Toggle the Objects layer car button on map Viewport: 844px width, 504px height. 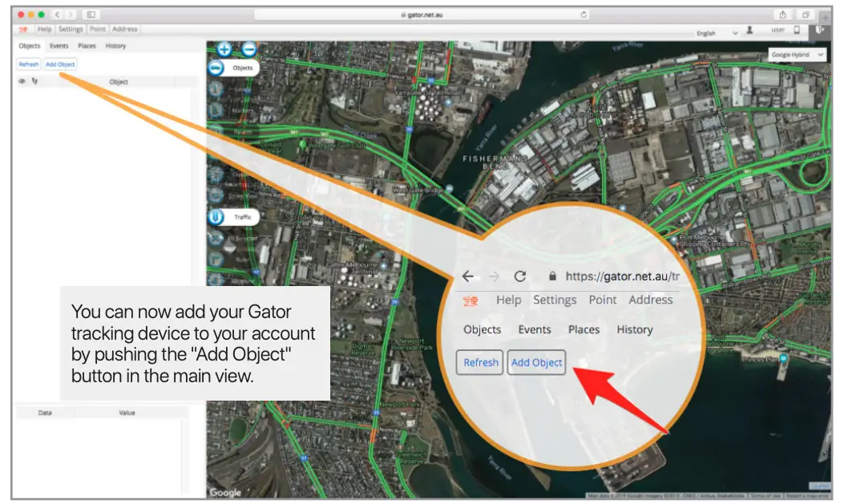point(216,68)
